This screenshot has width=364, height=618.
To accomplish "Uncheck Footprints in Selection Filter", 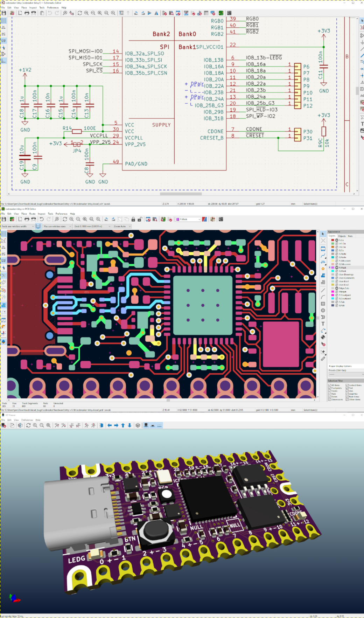I will pyautogui.click(x=330, y=388).
